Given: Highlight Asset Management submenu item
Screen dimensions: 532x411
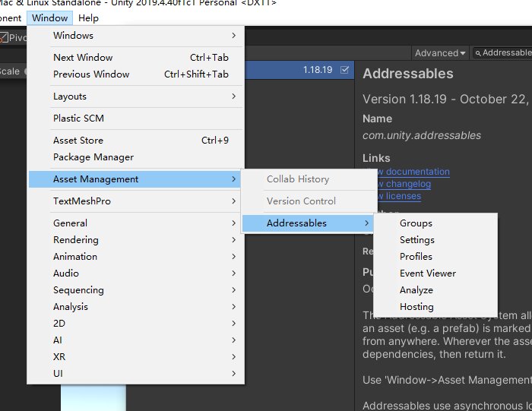Looking at the screenshot, I should [136, 179].
